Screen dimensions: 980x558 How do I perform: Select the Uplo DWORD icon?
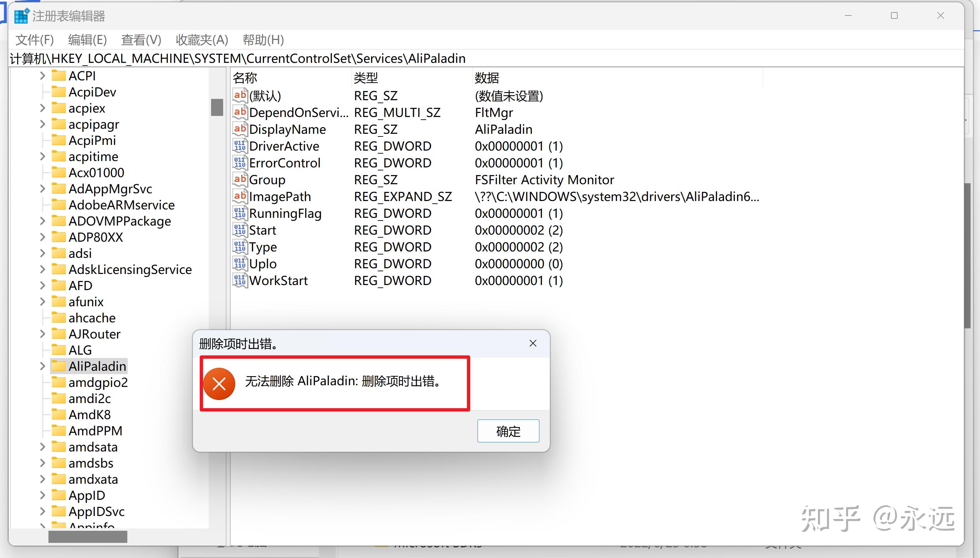point(240,264)
